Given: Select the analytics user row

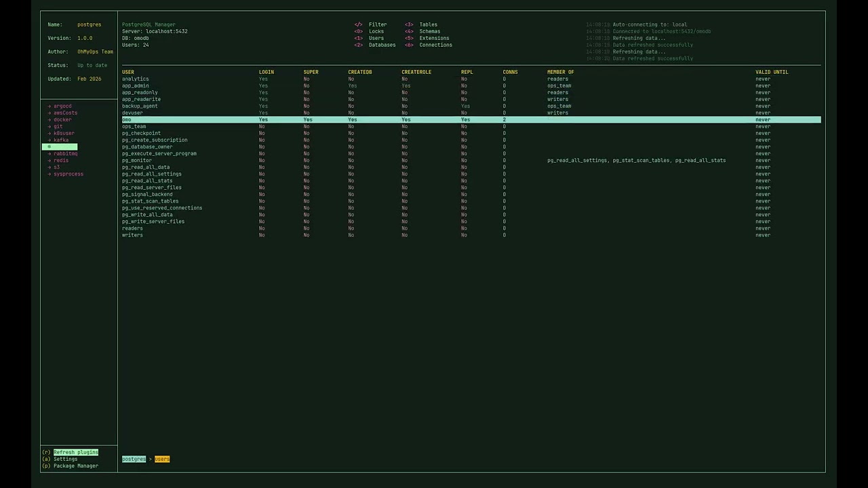Looking at the screenshot, I should (x=471, y=79).
